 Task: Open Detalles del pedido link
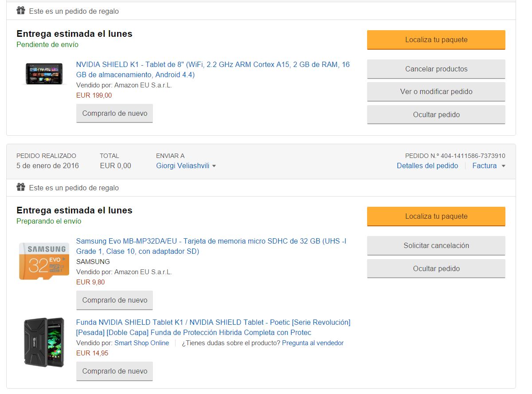pos(427,166)
